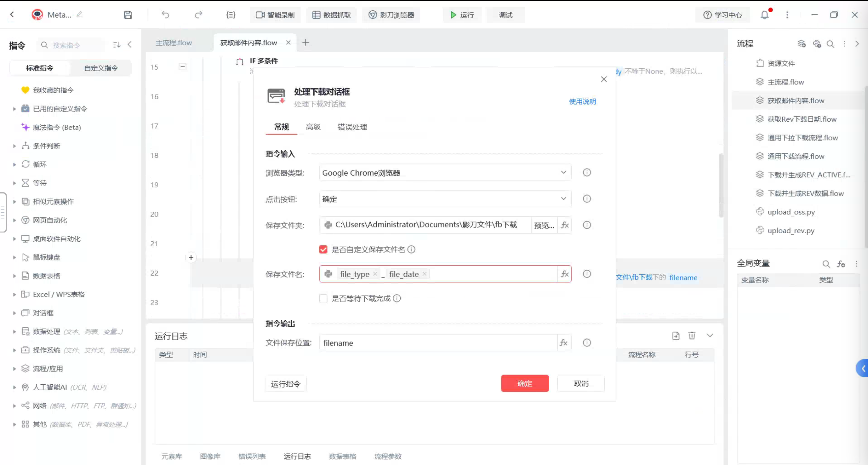Open 主流程.flow editor tab
Screen dimensions: 868x465
coord(174,43)
